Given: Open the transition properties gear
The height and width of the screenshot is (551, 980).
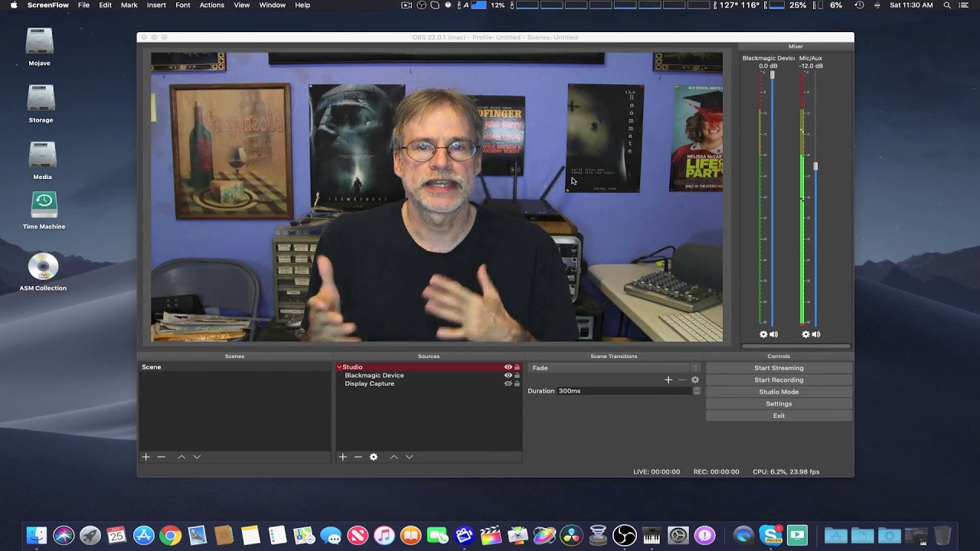Looking at the screenshot, I should click(695, 380).
